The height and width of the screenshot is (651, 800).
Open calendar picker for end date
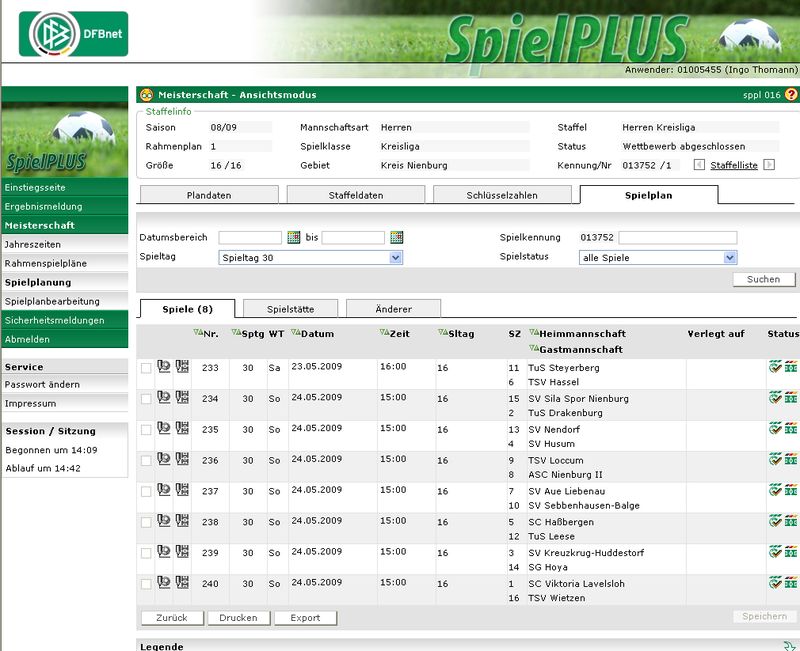[397, 237]
